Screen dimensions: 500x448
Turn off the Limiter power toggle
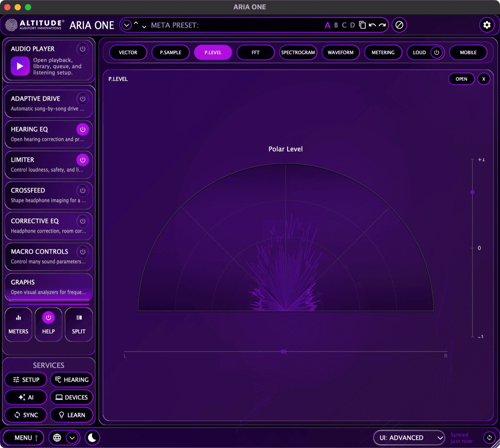[83, 160]
